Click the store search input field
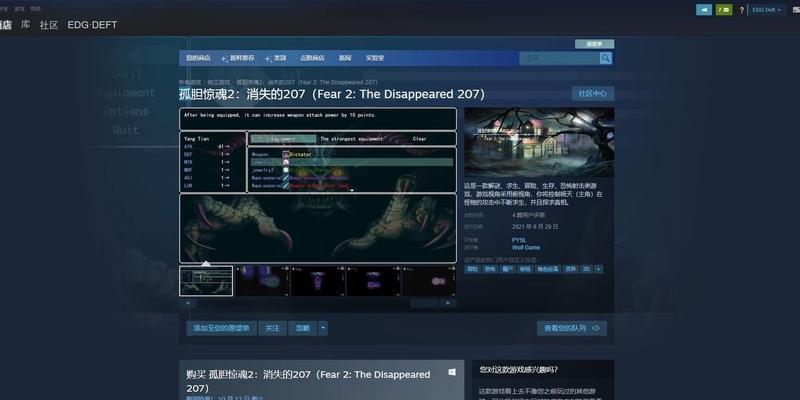The height and width of the screenshot is (400, 800). point(560,58)
